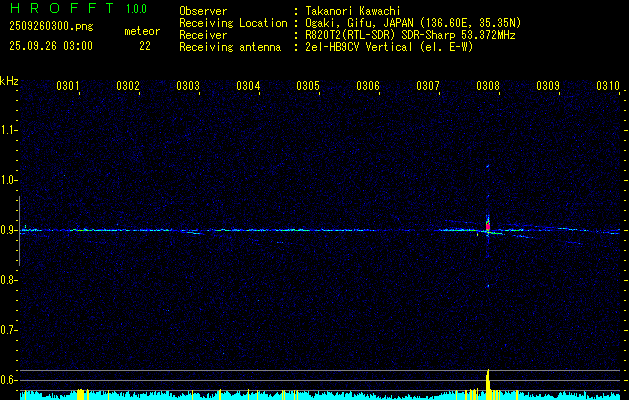Click the 0310 time marker
The width and height of the screenshot is (629, 400).
[x=608, y=85]
